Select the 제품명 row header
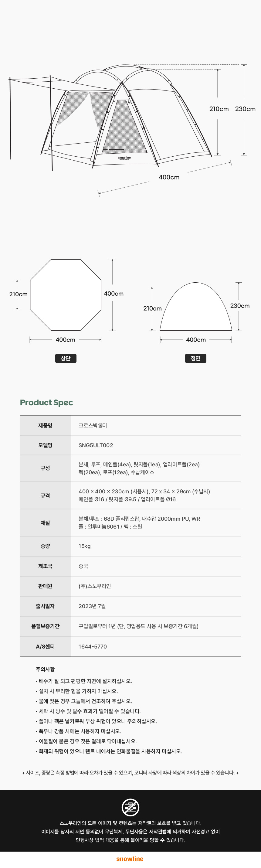Screen dimensions: 261x868 pos(45,426)
